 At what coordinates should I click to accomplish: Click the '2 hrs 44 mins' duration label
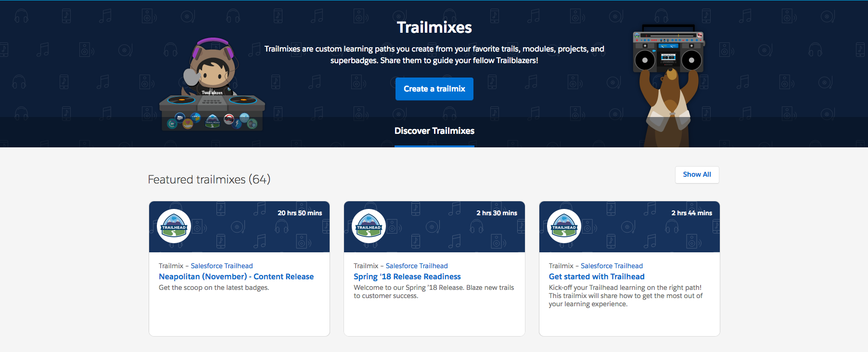point(691,213)
